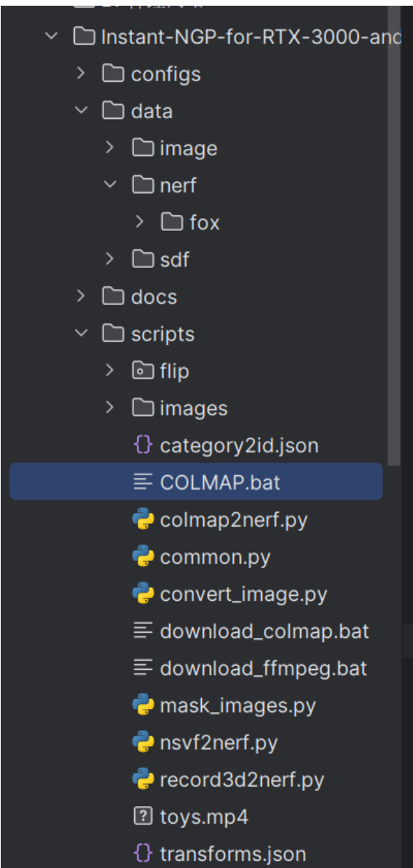
Task: Click the JSON icon next to transforms.json
Action: [x=143, y=854]
